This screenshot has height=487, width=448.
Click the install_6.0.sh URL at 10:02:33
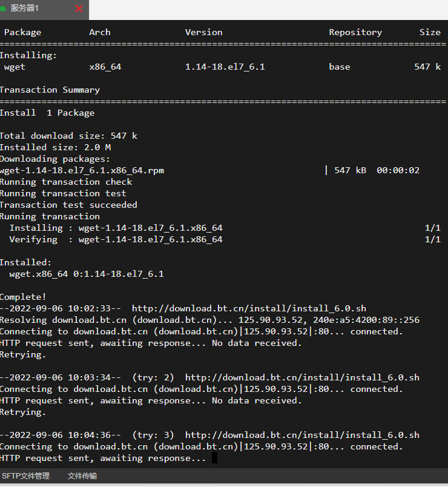[249, 308]
